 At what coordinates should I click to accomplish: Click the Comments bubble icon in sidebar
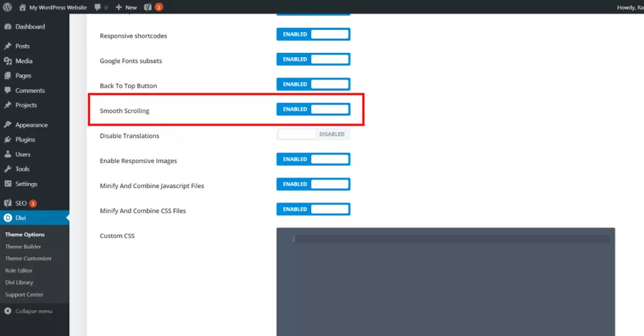pos(8,90)
